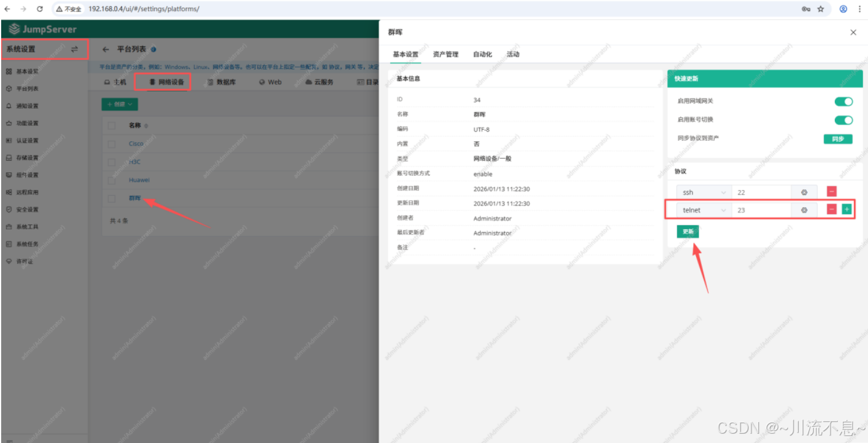The height and width of the screenshot is (443, 868).
Task: Click the 更新 button under protocols
Action: 688,231
